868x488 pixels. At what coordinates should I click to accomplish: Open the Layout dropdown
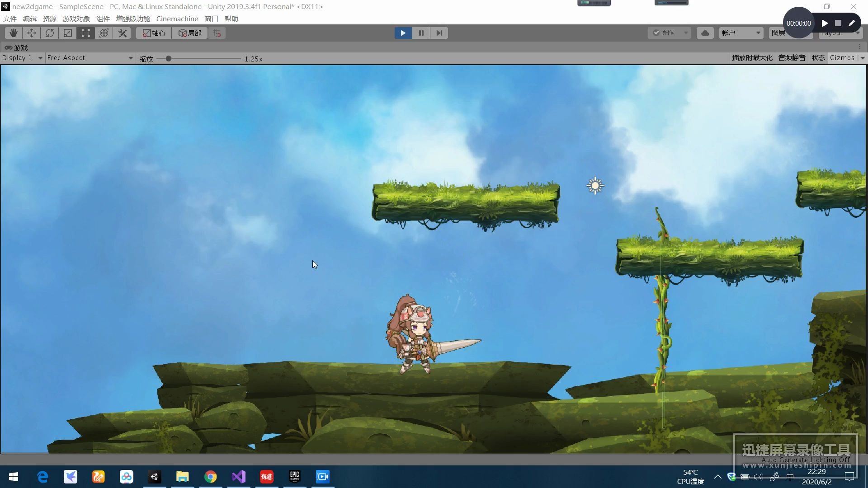click(x=841, y=34)
